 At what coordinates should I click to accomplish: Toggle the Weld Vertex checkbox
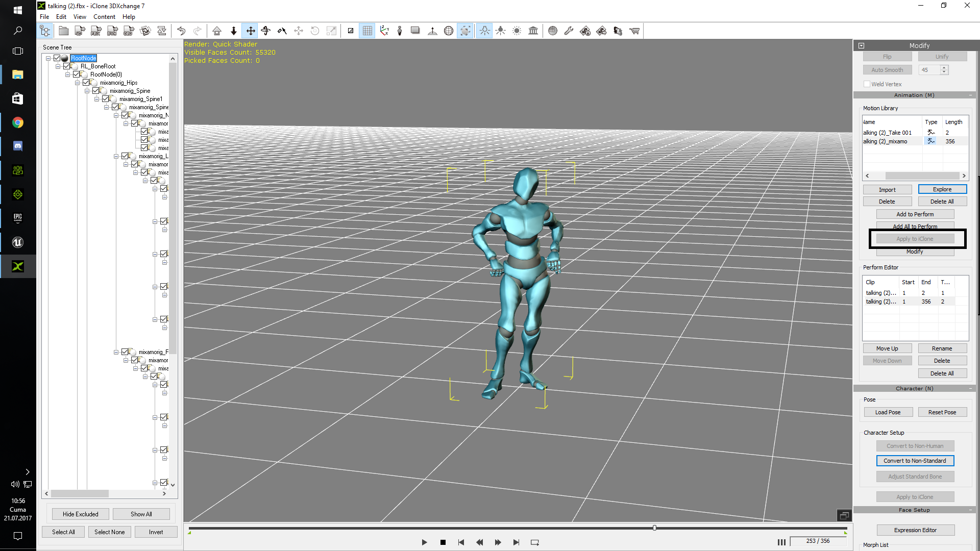point(867,84)
